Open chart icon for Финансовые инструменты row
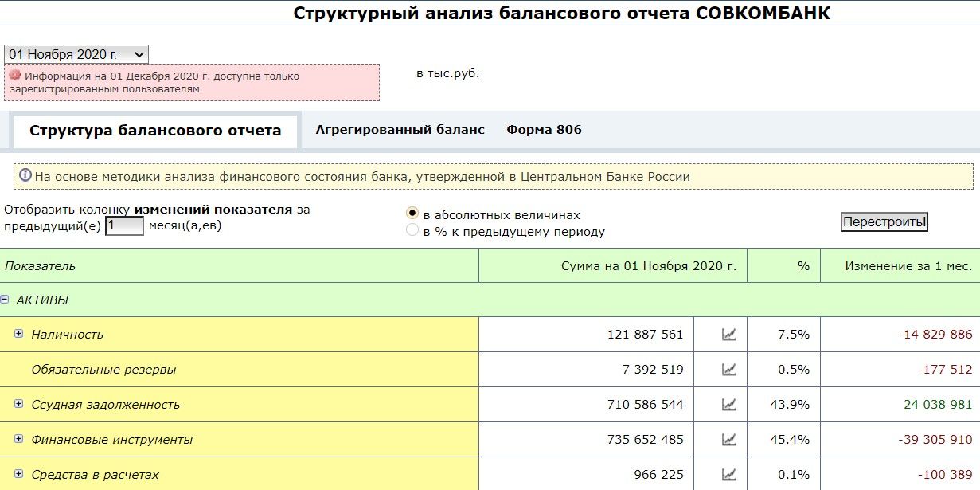The image size is (980, 490). pos(728,440)
